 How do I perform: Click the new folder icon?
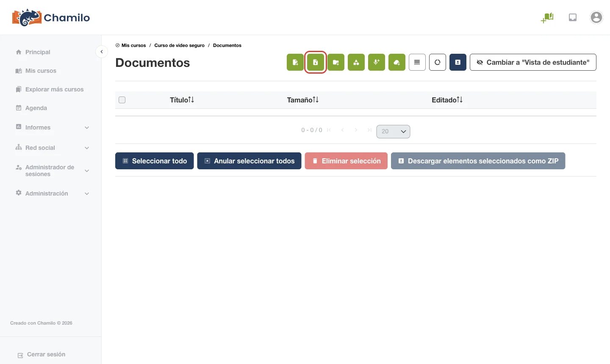pos(336,62)
